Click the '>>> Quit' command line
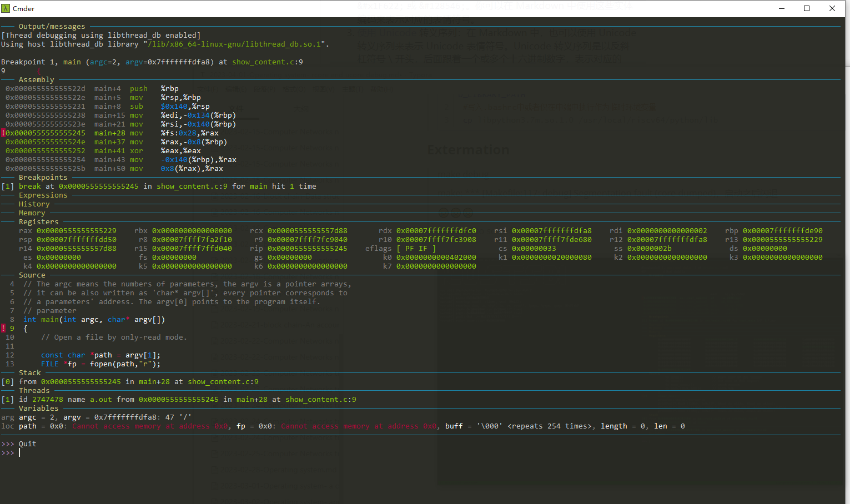 pos(19,444)
